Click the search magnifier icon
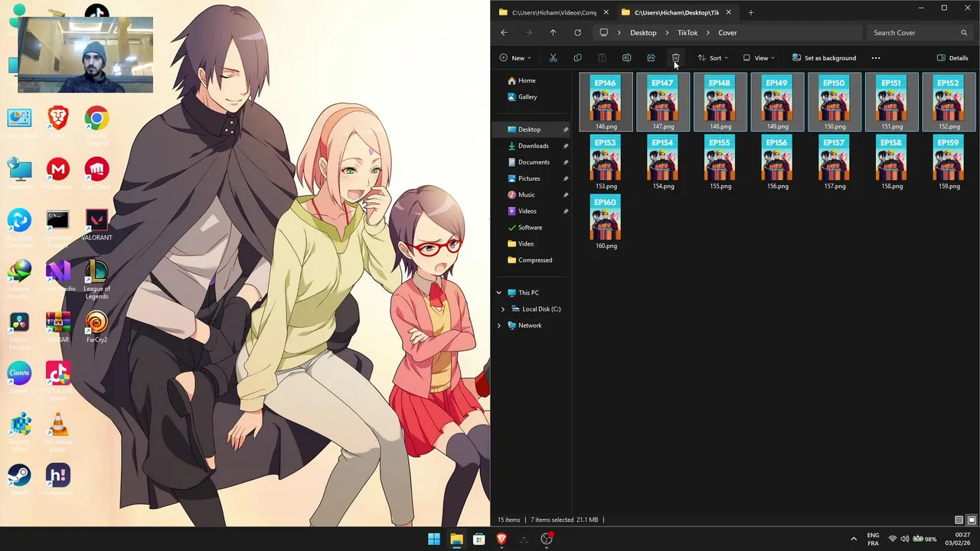This screenshot has height=551, width=980. pos(964,33)
